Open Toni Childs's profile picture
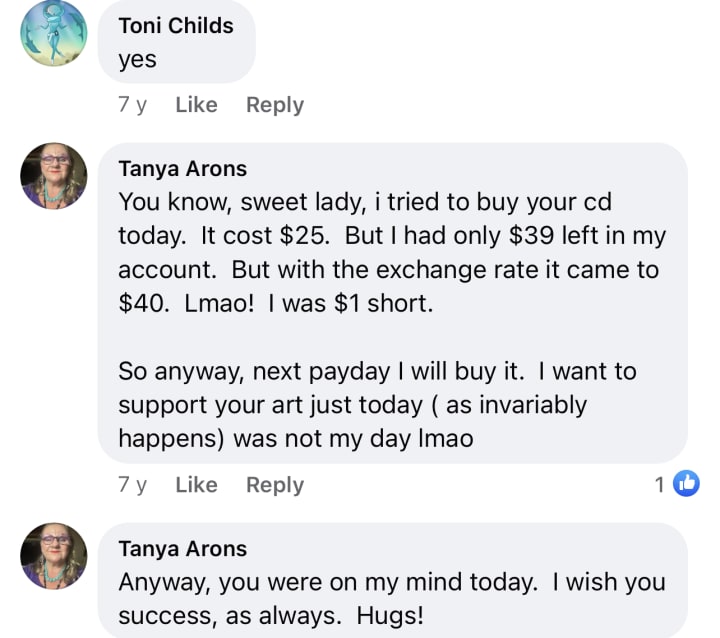720x638 pixels. [53, 33]
